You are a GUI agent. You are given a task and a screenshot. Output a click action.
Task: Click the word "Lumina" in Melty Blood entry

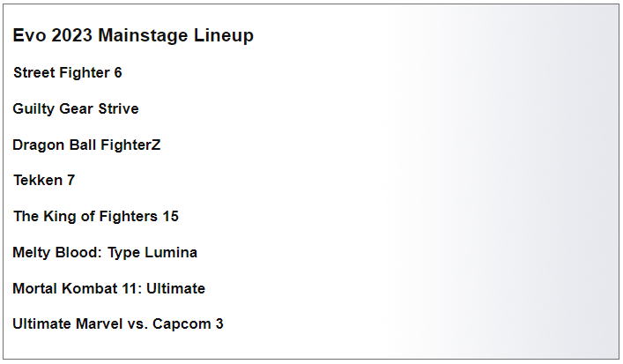171,253
